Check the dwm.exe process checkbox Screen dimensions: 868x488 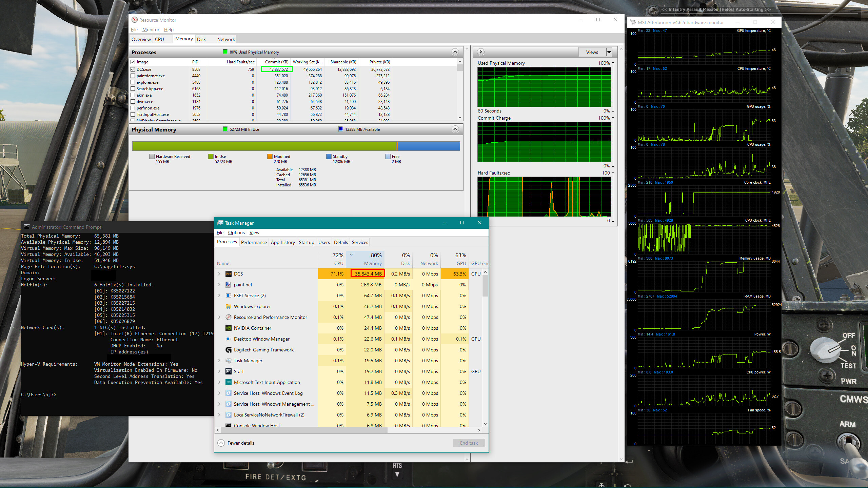pos(133,101)
